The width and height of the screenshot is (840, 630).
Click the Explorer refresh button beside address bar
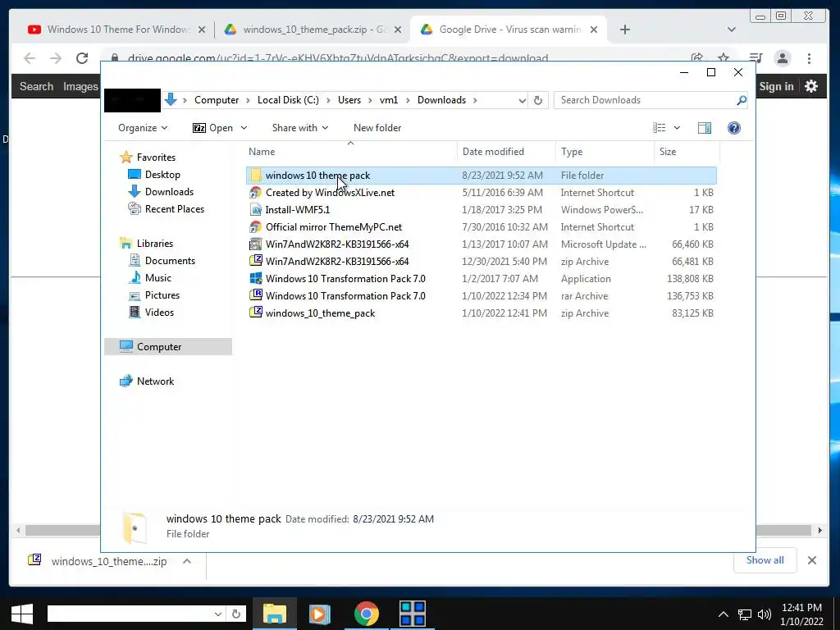point(538,100)
